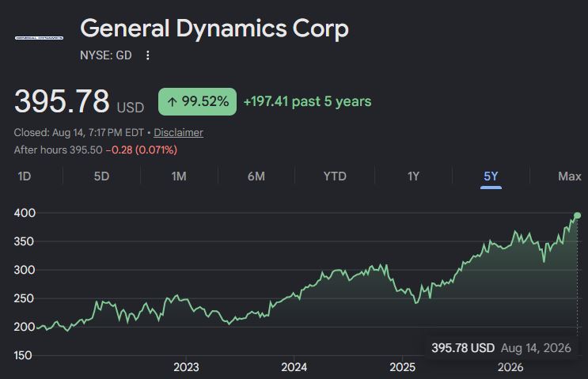This screenshot has height=379, width=588.
Task: Click the 2024 x-axis label
Action: (x=294, y=367)
